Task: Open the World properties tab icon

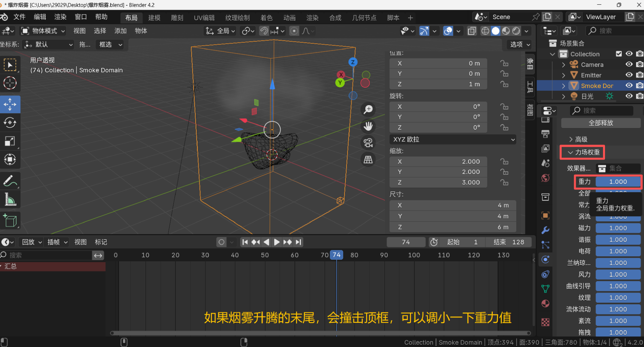Action: tap(546, 178)
